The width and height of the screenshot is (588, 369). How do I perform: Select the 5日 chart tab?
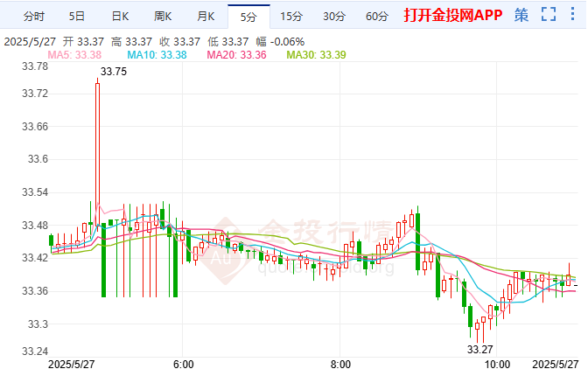click(x=77, y=16)
